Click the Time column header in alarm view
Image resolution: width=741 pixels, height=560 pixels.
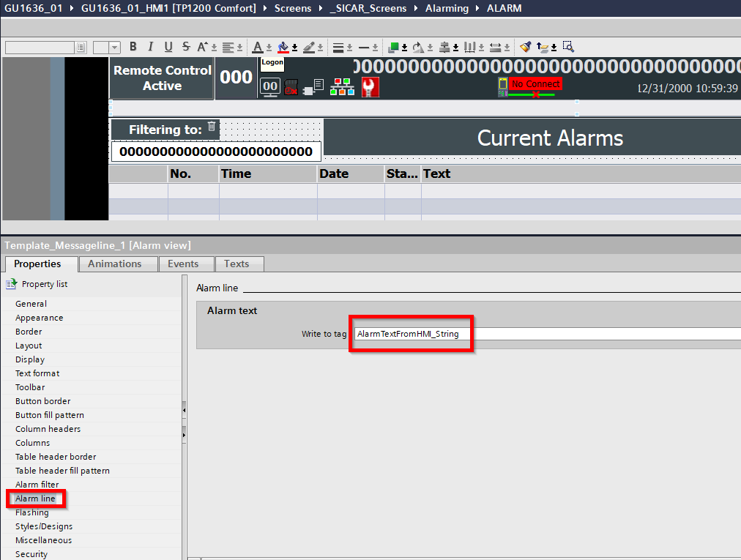coord(268,174)
